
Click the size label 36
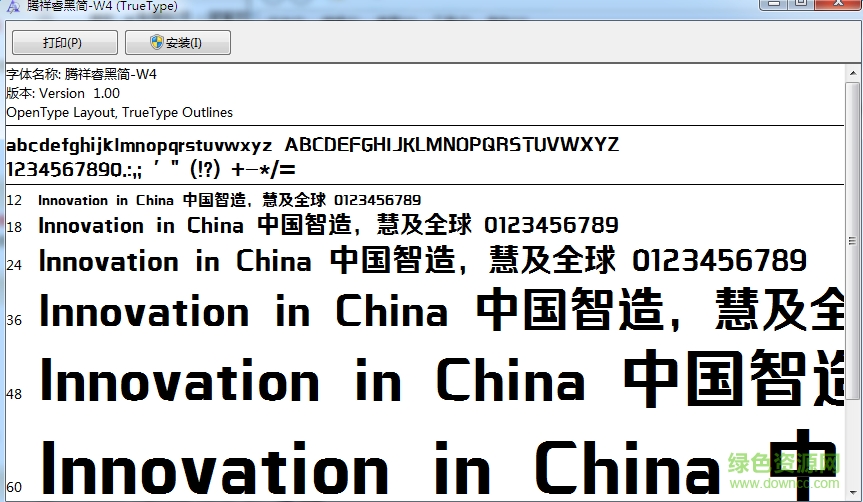point(14,320)
